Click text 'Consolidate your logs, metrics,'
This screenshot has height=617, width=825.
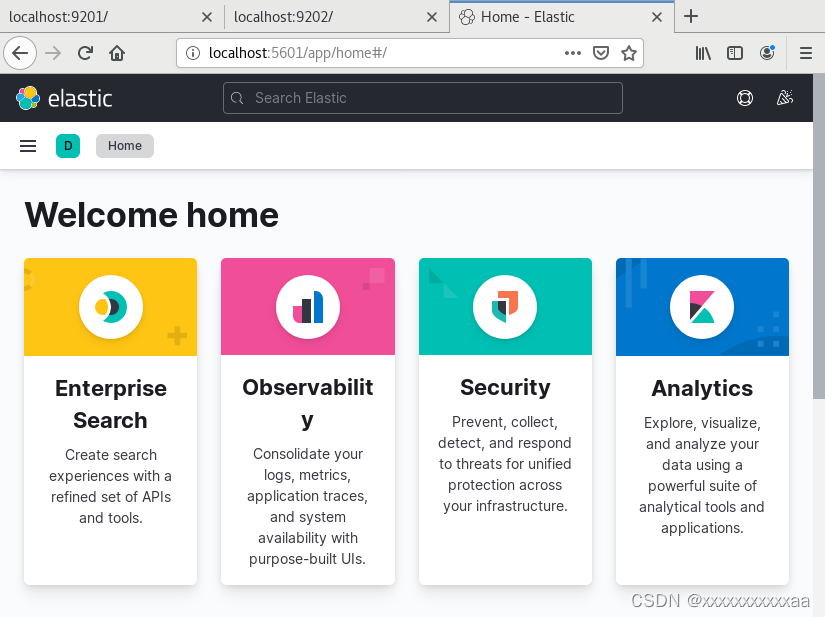(x=308, y=464)
